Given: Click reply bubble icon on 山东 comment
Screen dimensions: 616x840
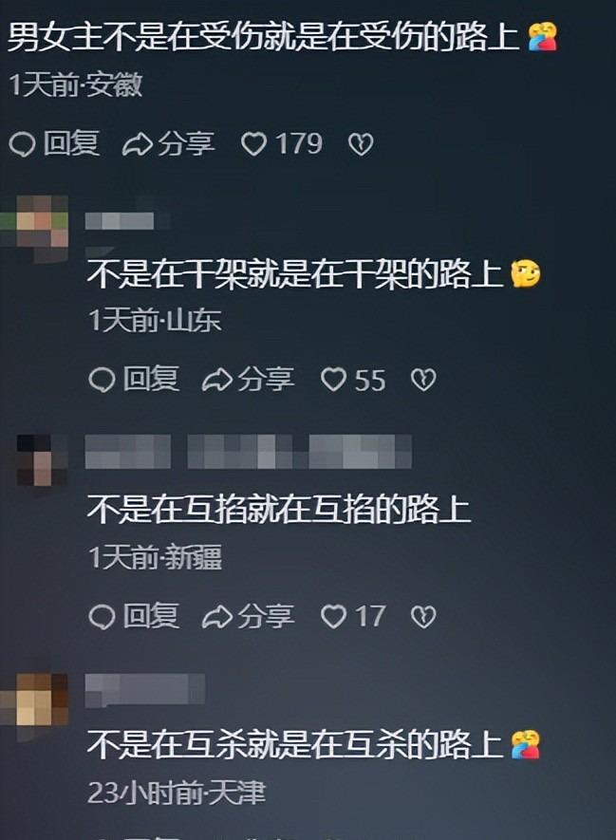Looking at the screenshot, I should [102, 381].
